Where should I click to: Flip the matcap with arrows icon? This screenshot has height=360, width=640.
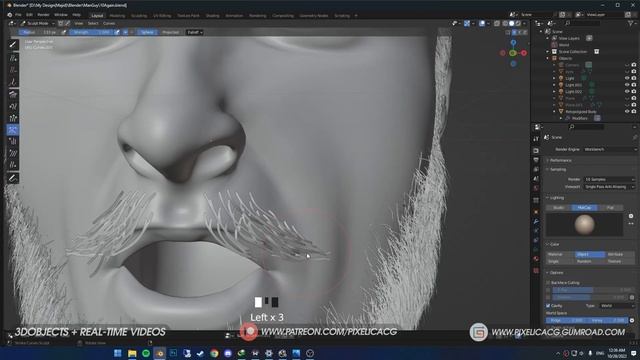point(631,224)
